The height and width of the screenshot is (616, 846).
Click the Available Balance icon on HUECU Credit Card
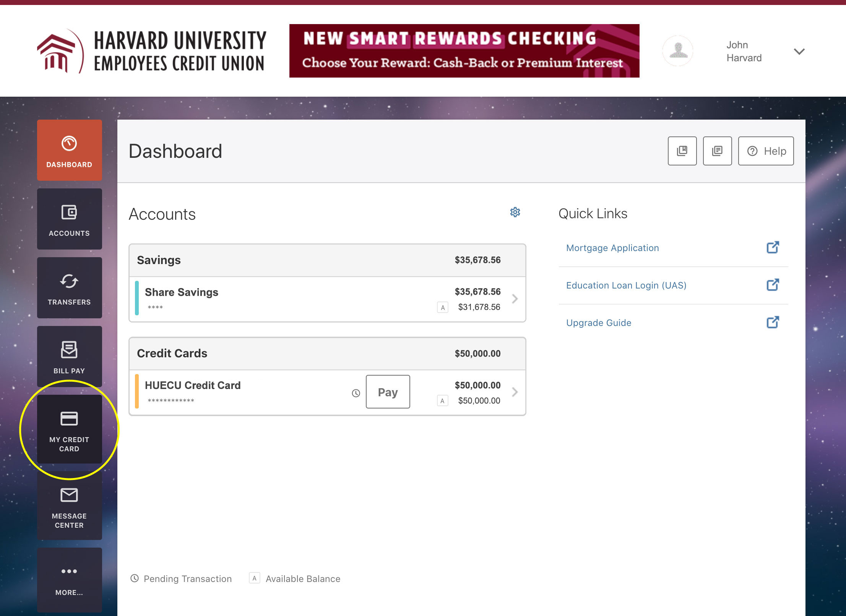[443, 400]
